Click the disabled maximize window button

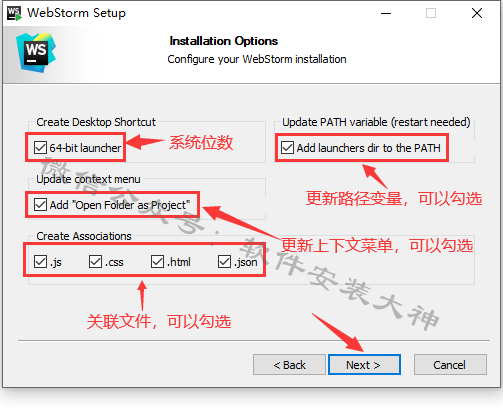[x=431, y=13]
